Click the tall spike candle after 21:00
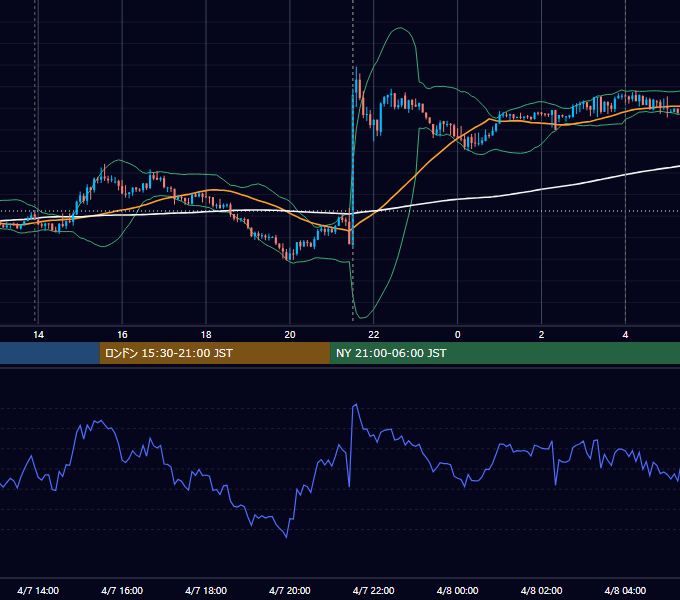The width and height of the screenshot is (680, 600). (x=353, y=169)
